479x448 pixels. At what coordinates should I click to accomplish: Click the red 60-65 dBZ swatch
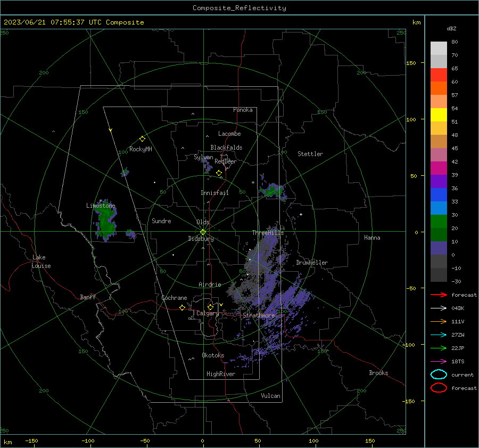click(439, 75)
